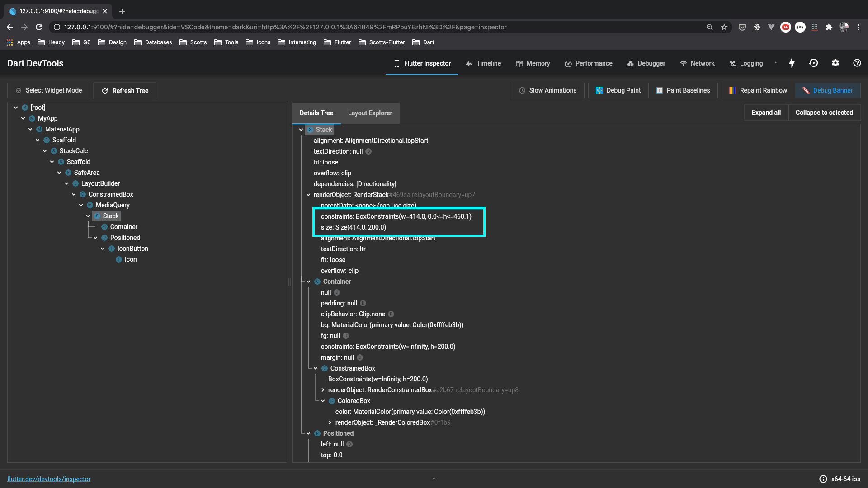Viewport: 868px width, 488px height.
Task: Toggle Slow Animations
Action: coord(547,90)
